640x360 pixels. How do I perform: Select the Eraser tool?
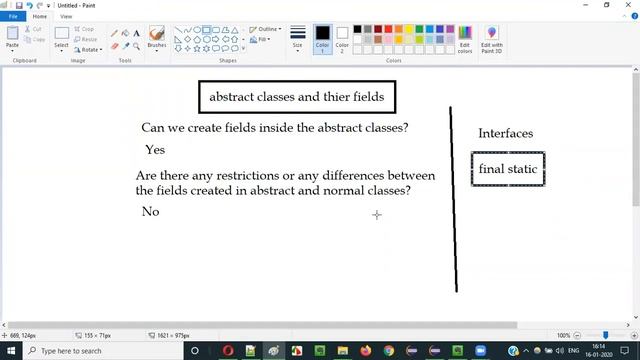click(x=115, y=47)
